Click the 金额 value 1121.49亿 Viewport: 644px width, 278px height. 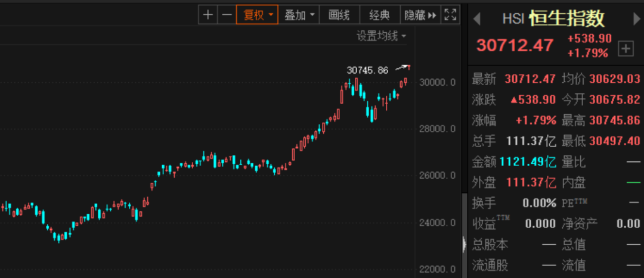528,162
